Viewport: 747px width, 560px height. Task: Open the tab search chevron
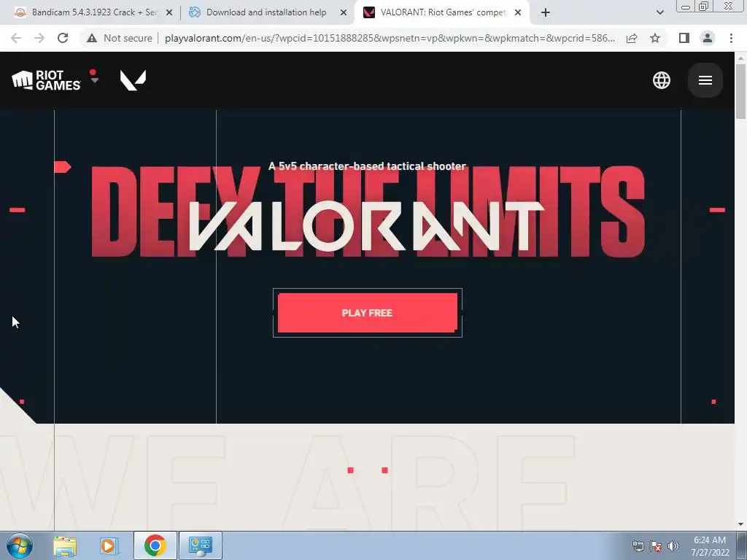click(x=659, y=13)
